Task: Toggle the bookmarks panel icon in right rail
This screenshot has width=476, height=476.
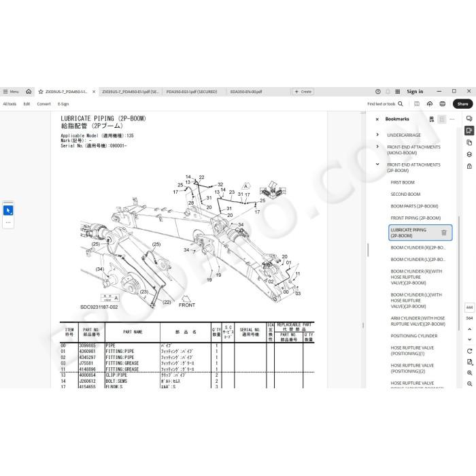Action: point(469,131)
